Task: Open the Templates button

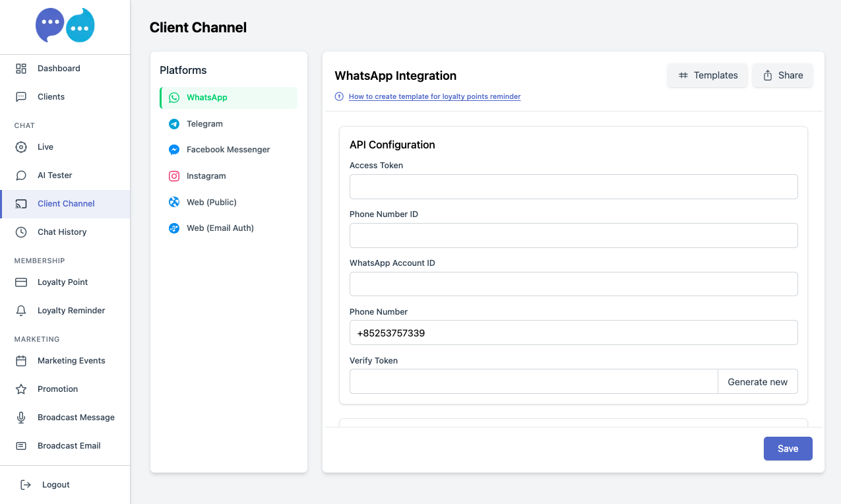Action: [707, 75]
